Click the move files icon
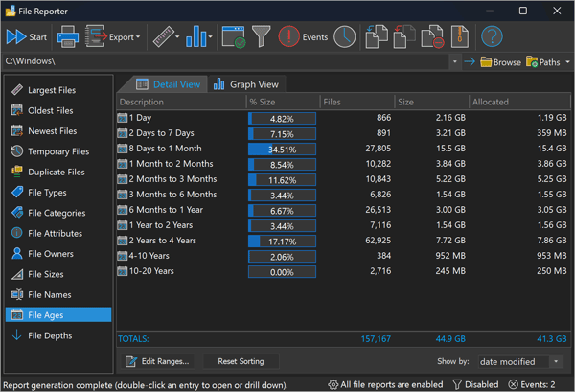The width and height of the screenshot is (575, 392). click(x=404, y=36)
